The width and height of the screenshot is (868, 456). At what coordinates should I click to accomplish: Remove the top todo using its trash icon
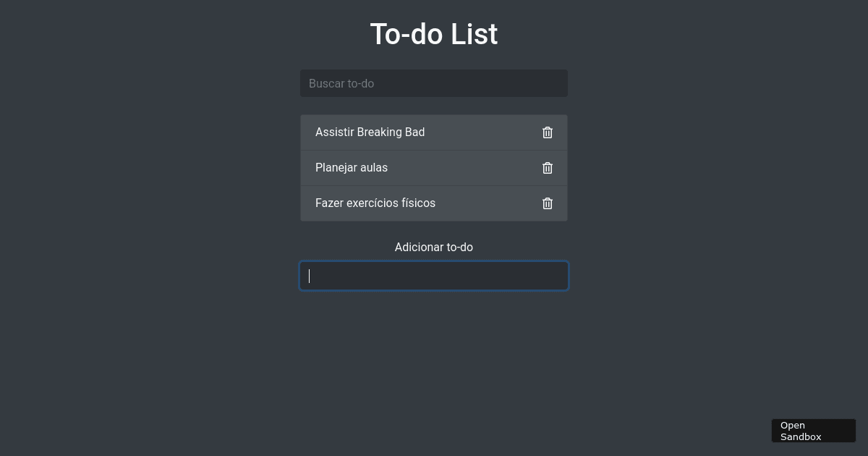click(547, 132)
